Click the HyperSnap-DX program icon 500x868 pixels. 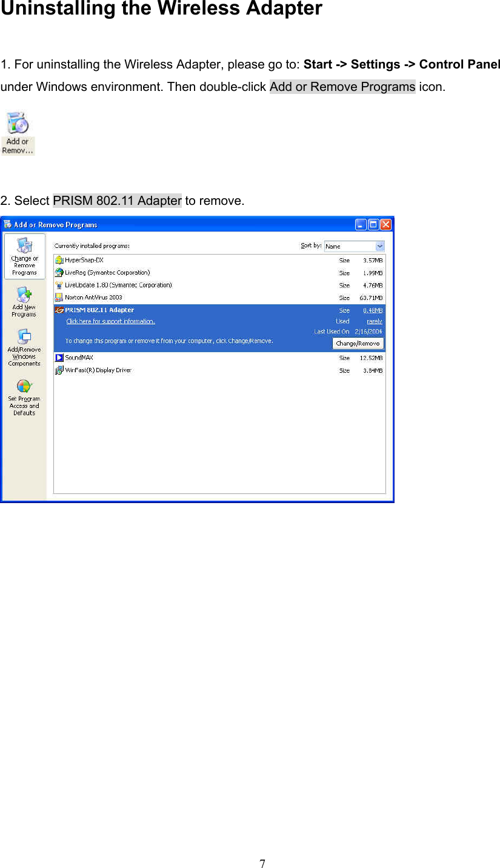(x=59, y=259)
